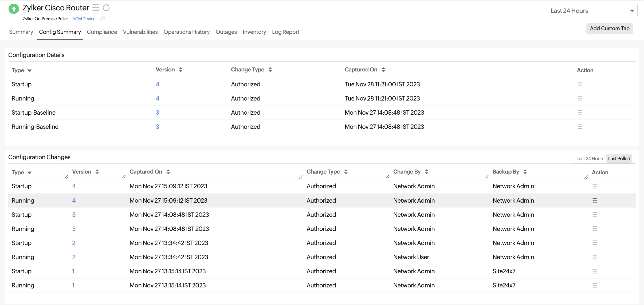Click the green device up status icon
Image resolution: width=644 pixels, height=305 pixels.
(x=14, y=9)
